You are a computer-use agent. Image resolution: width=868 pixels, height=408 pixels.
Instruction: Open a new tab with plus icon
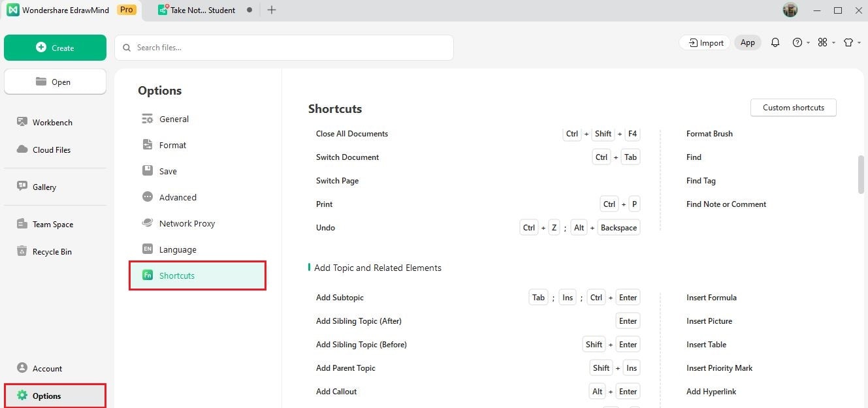point(272,10)
